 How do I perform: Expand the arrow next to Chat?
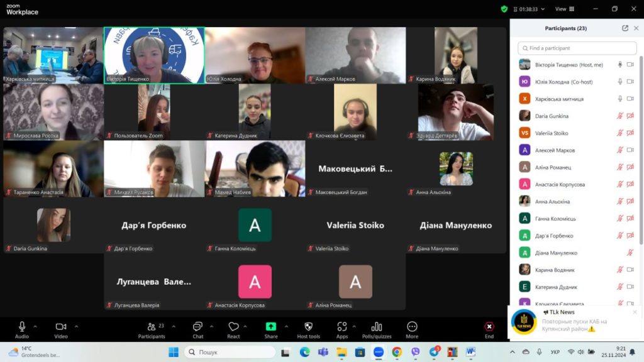211,327
